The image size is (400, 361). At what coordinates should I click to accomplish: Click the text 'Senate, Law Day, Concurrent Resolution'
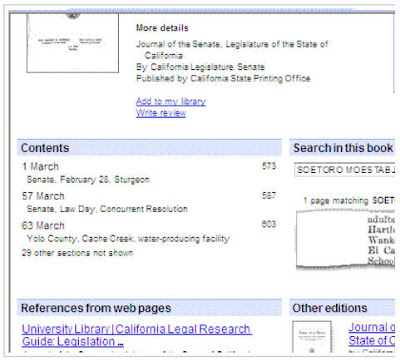(x=107, y=209)
